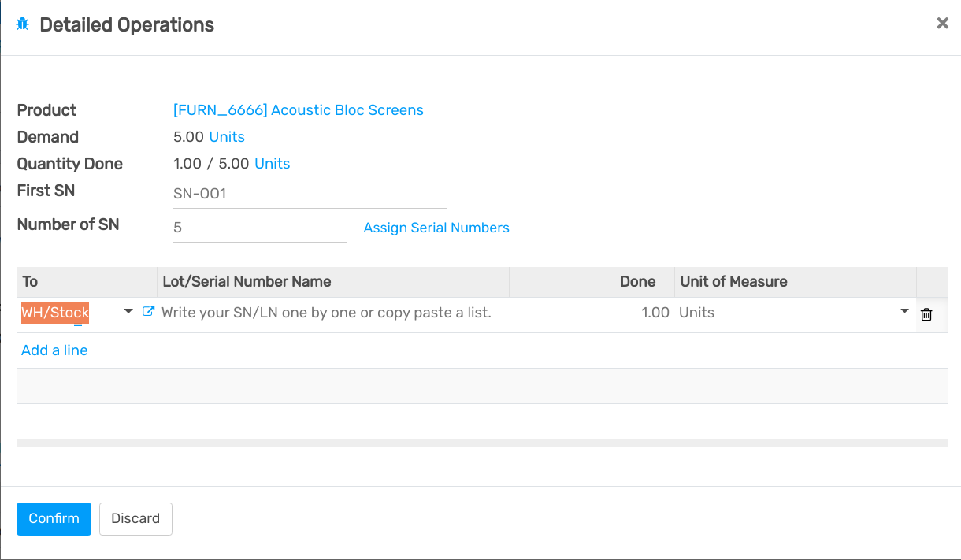Discard the changes
This screenshot has width=961, height=560.
(x=135, y=518)
